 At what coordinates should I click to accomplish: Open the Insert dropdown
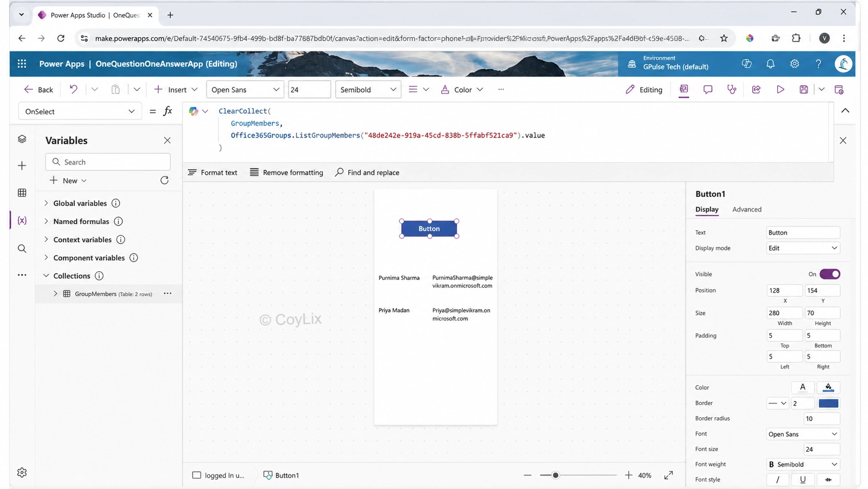[176, 89]
